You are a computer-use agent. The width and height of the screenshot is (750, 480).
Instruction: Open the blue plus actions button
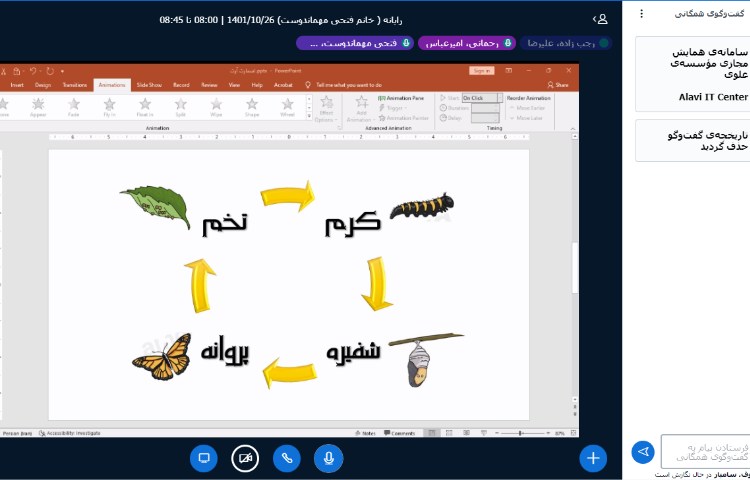click(593, 458)
